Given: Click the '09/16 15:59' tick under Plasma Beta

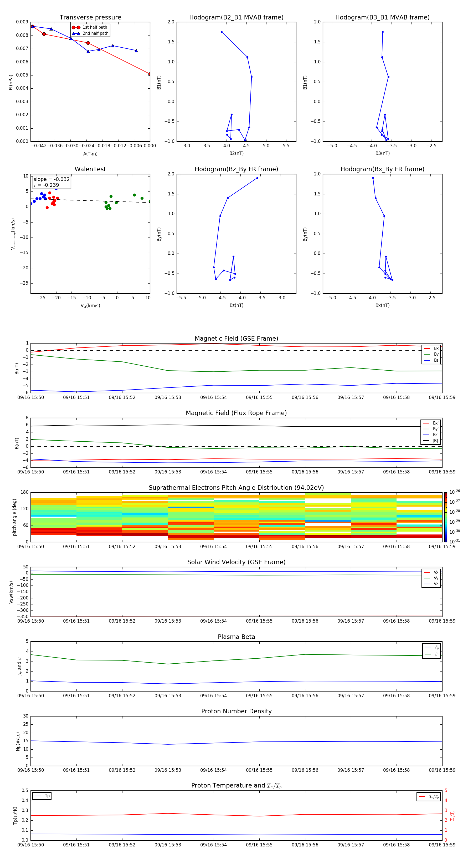Looking at the screenshot, I should tap(442, 695).
